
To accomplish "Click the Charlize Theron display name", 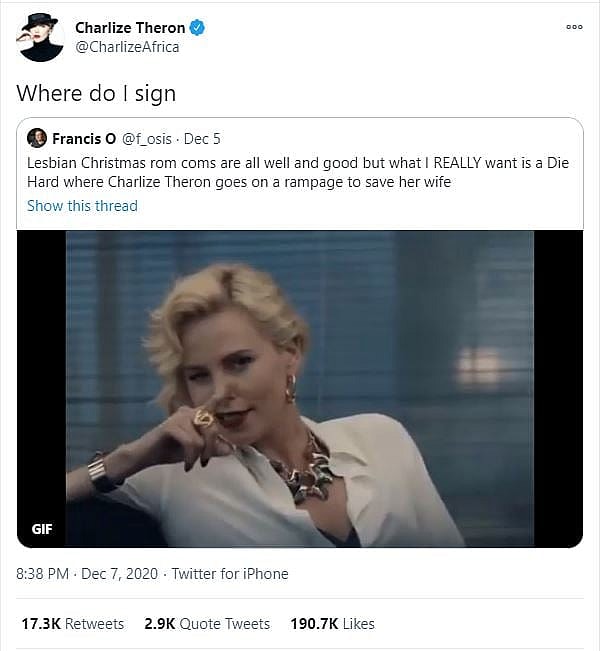I will tap(130, 28).
